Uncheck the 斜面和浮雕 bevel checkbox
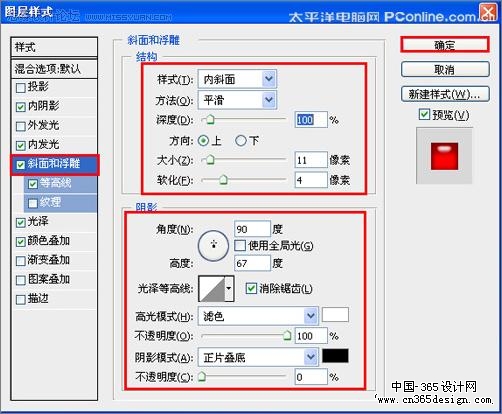This screenshot has width=502, height=414. tap(21, 164)
